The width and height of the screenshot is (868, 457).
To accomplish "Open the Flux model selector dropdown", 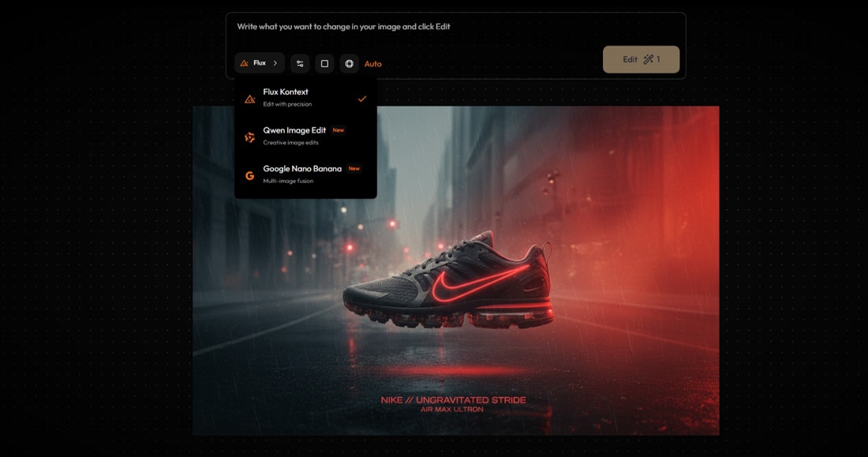I will (x=259, y=63).
